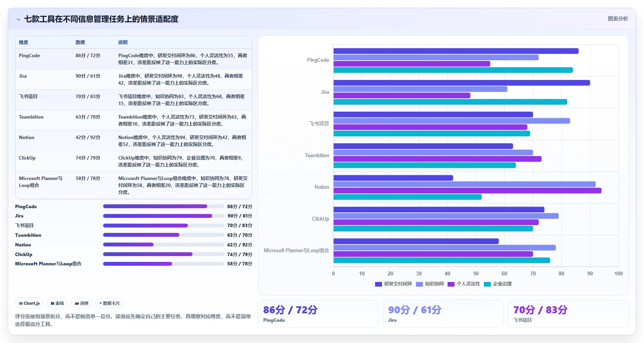
Task: Click the 数据 column header
Action: [80, 42]
